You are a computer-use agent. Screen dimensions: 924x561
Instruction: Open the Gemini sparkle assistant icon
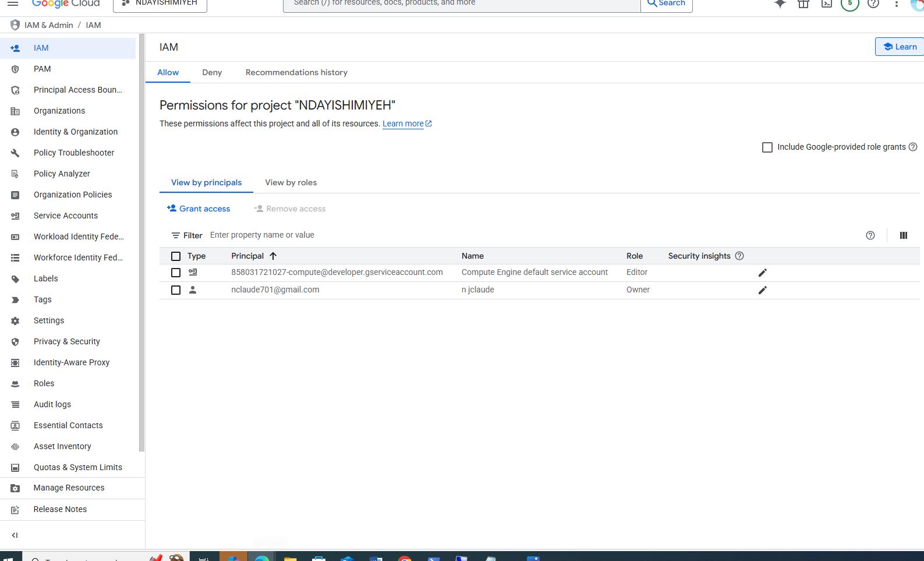coord(780,3)
